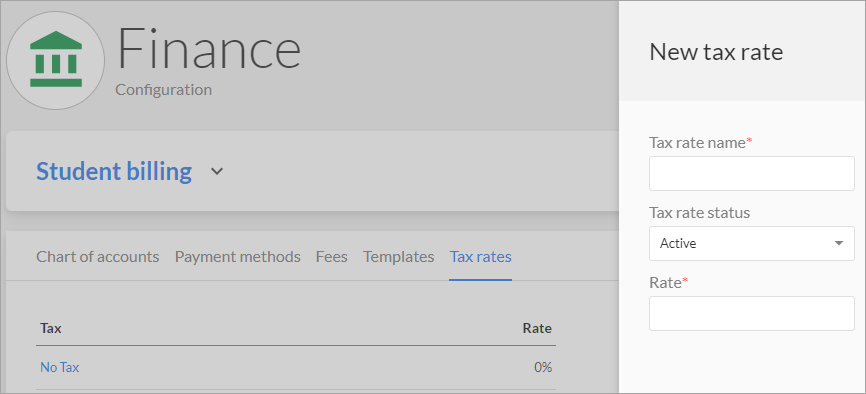Open the No Tax rate link
This screenshot has height=394, width=866.
(60, 367)
